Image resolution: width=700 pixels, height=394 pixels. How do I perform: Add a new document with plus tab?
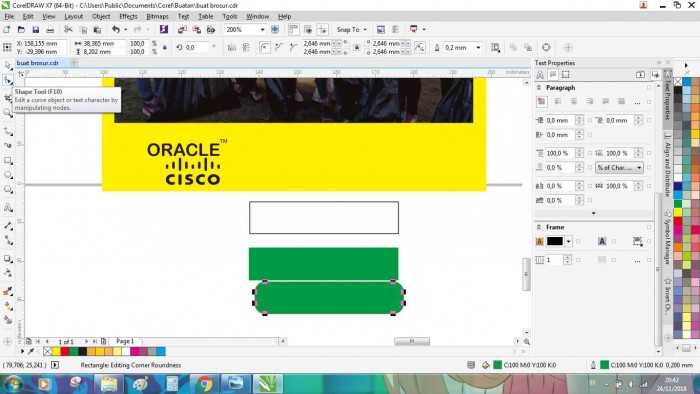pyautogui.click(x=74, y=63)
